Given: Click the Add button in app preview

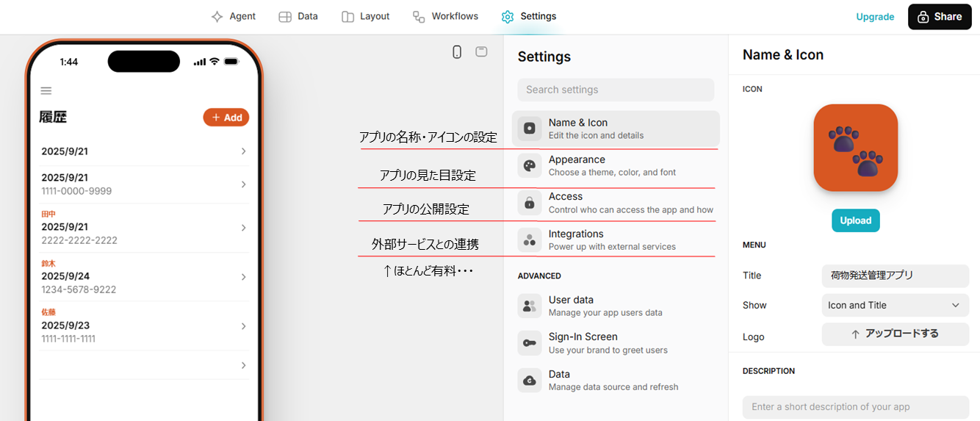Looking at the screenshot, I should 226,118.
